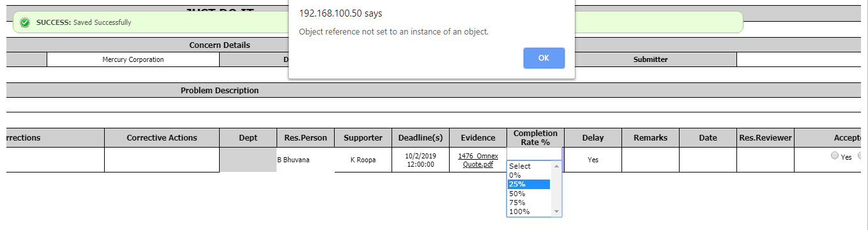This screenshot has height=230, width=868.
Task: Click the Delay value Yes cell
Action: (x=593, y=160)
